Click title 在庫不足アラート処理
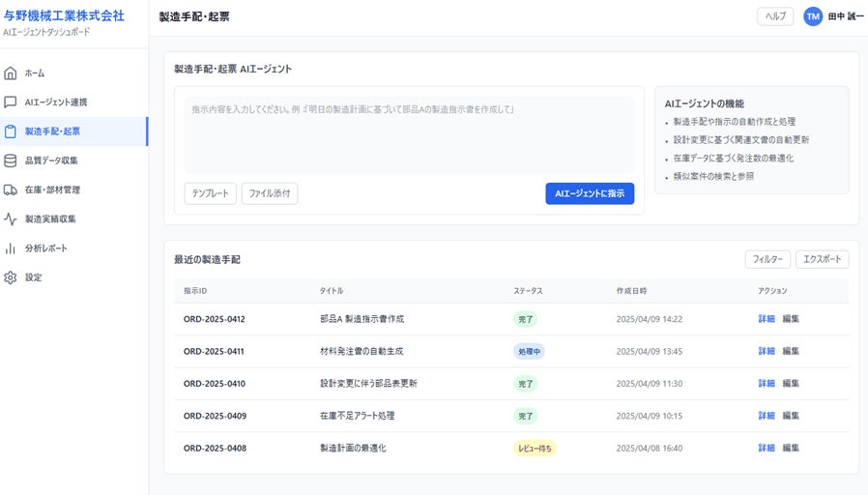Viewport: 868px width, 495px height. point(357,416)
